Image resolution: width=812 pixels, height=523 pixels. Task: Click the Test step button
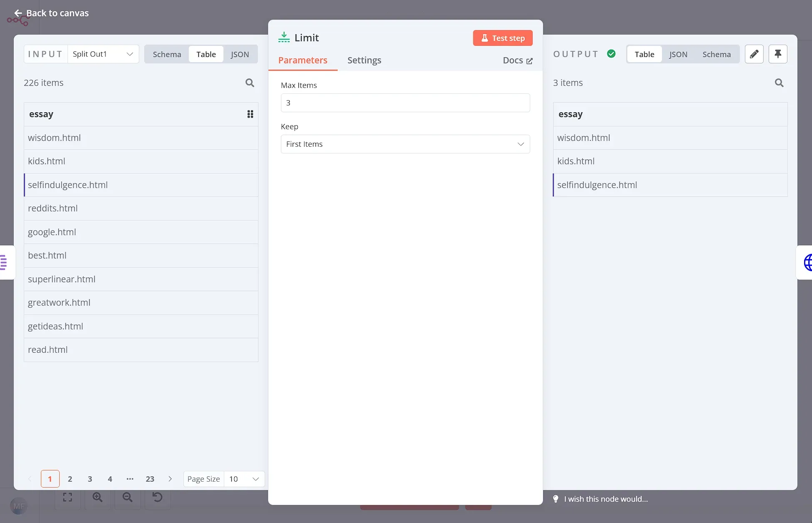502,38
